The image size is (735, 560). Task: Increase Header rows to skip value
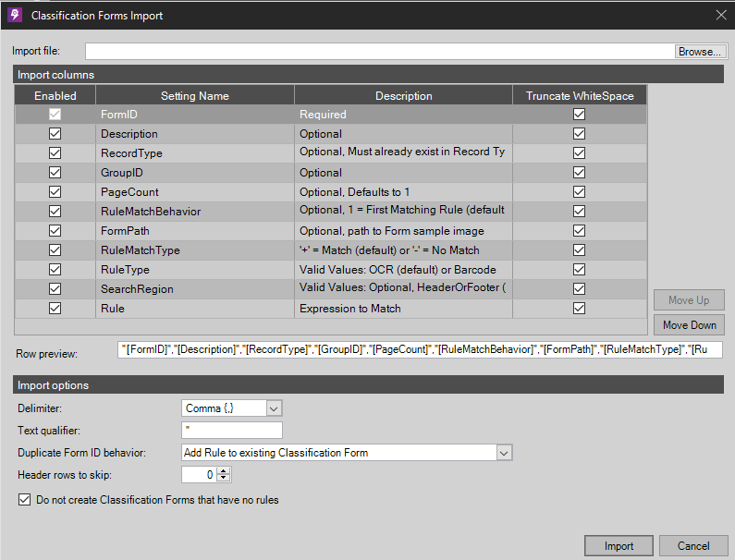223,471
